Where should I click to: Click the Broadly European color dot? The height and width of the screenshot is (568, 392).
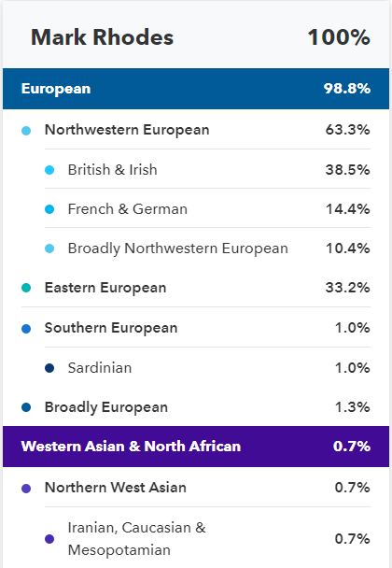pyautogui.click(x=26, y=407)
